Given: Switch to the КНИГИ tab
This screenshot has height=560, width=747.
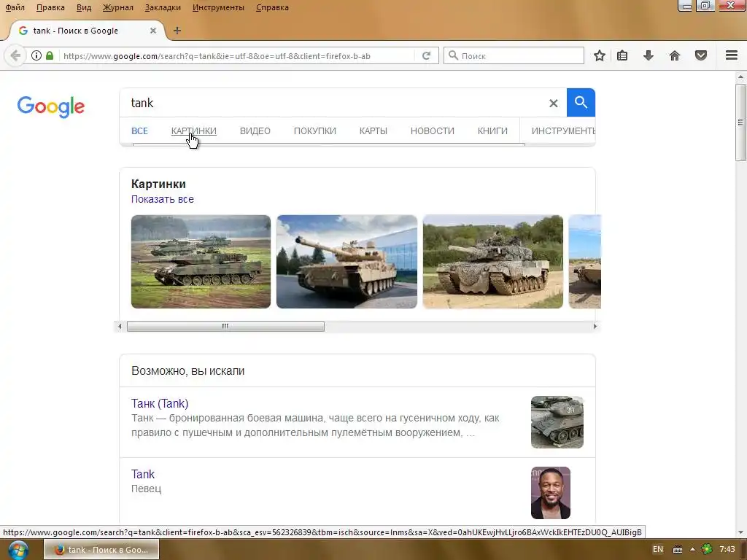Looking at the screenshot, I should (x=492, y=131).
